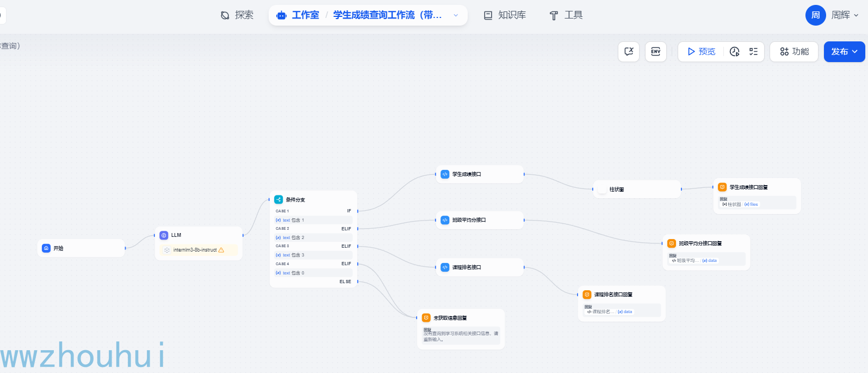Click the 预览 preview button
The height and width of the screenshot is (373, 868).
[x=701, y=52]
